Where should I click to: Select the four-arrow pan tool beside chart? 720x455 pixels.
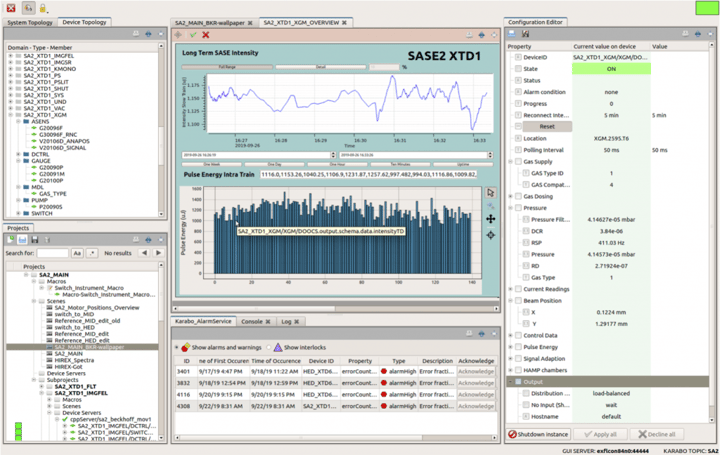coord(490,218)
